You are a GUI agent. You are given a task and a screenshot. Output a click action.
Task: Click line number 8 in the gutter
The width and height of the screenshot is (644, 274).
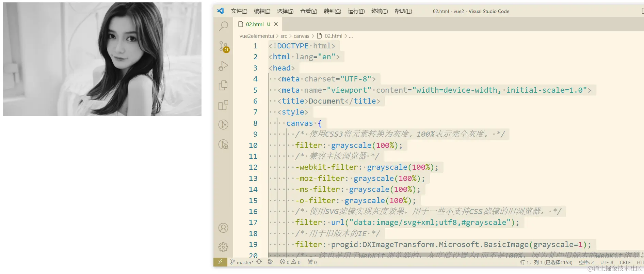pos(255,123)
